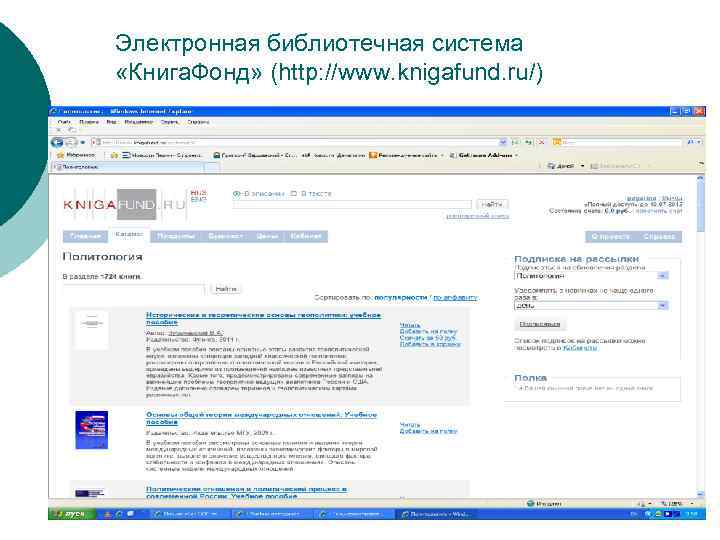This screenshot has height=540, width=720.
Task: Click 'Добавить на полку' for the first book
Action: tap(428, 331)
